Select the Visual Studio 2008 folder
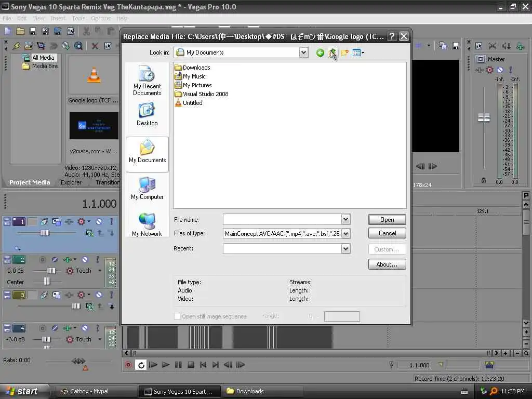Image resolution: width=532 pixels, height=399 pixels. coord(201,94)
